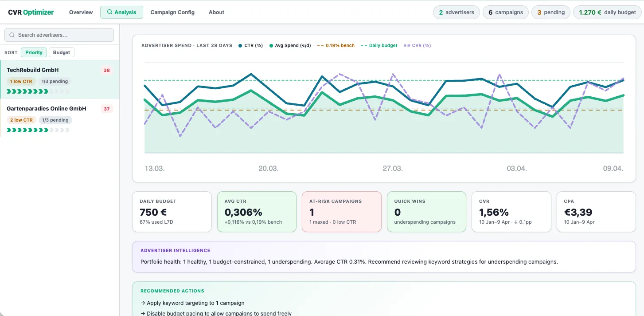
Task: Click 'underspending campaigns' text
Action: (x=425, y=222)
